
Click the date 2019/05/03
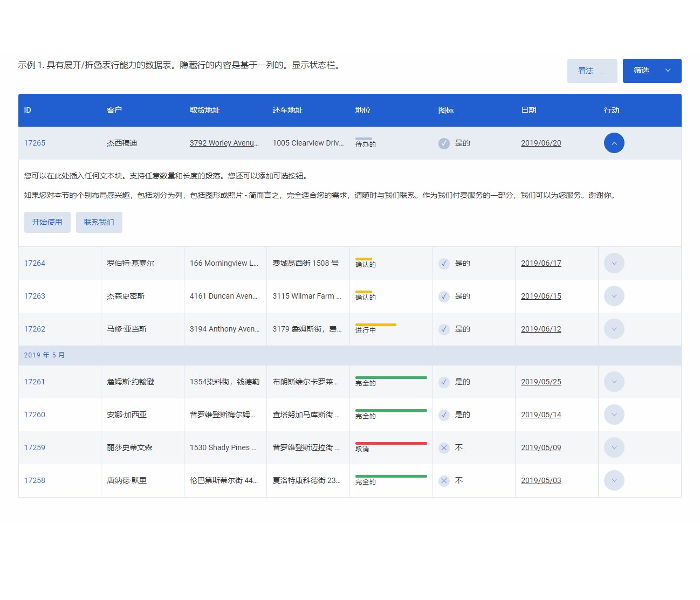point(541,480)
